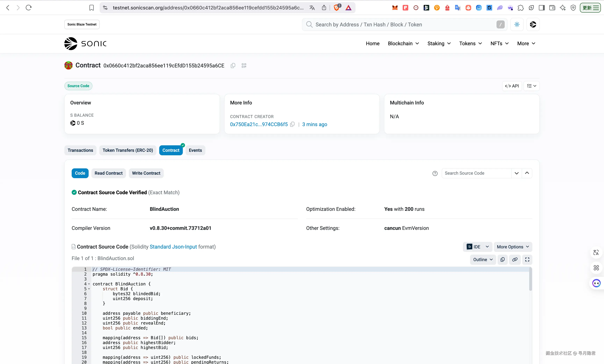Image resolution: width=604 pixels, height=364 pixels.
Task: Copy the permalink for BlindAuction.sol
Action: click(x=515, y=259)
